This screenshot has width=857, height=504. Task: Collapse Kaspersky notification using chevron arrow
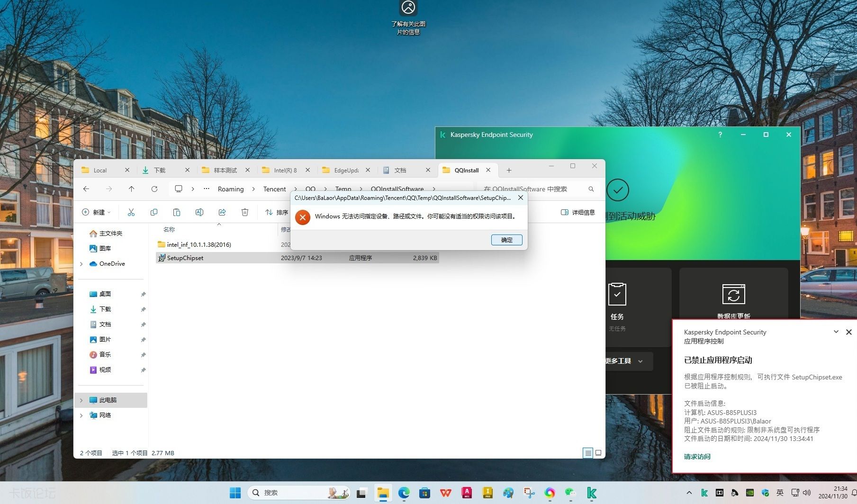click(x=836, y=332)
